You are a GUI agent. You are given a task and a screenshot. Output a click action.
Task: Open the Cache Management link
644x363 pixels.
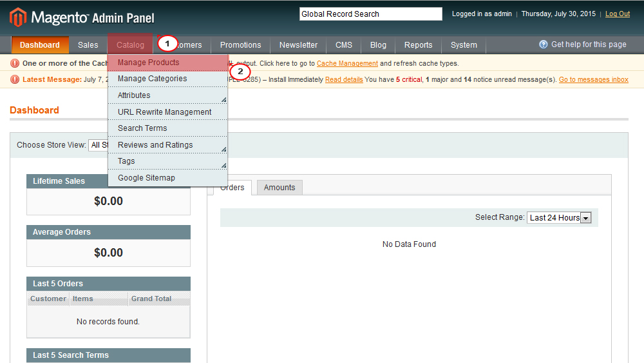coord(347,63)
